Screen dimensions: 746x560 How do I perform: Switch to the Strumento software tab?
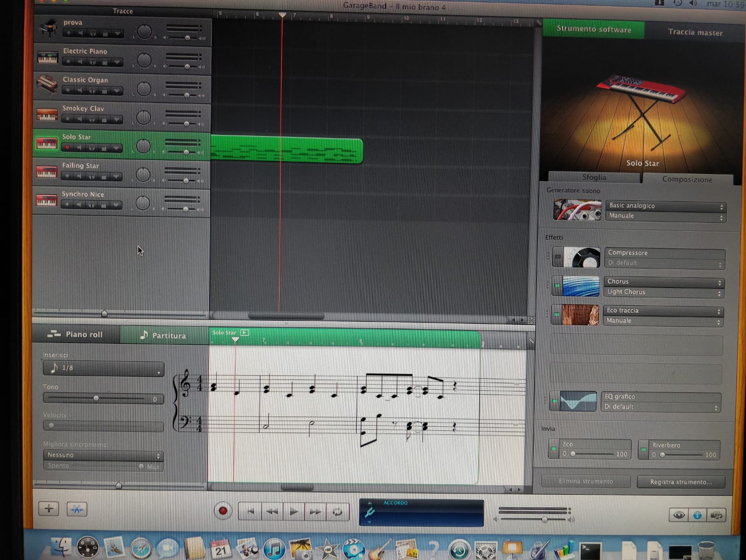pos(594,29)
